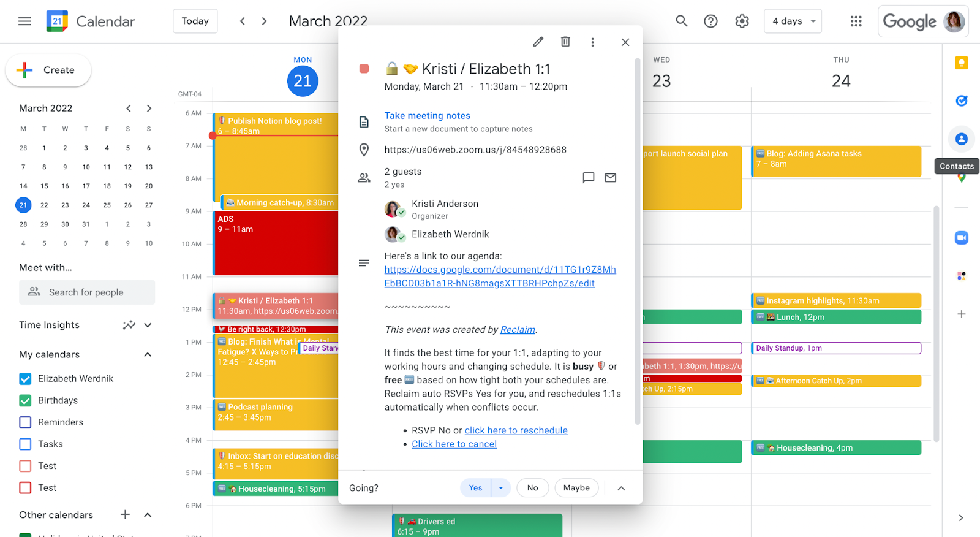Image resolution: width=980 pixels, height=537 pixels.
Task: Click Take meeting notes link
Action: [x=428, y=116]
